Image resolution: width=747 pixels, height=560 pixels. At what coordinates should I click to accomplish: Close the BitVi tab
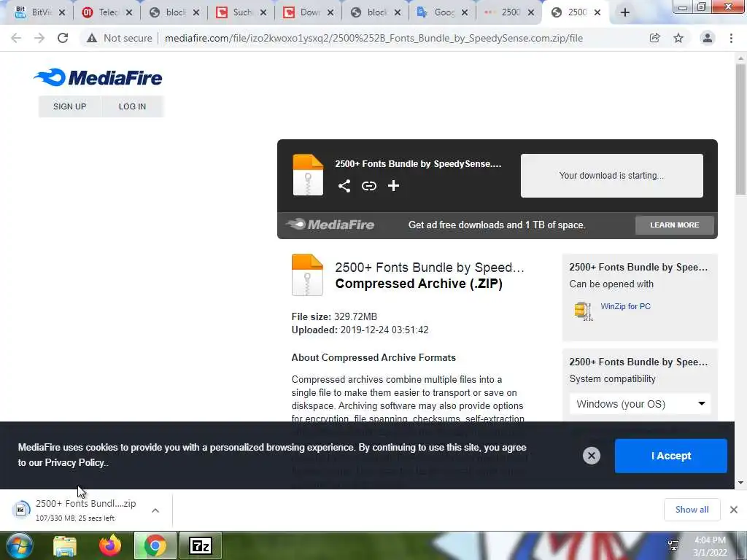(62, 13)
